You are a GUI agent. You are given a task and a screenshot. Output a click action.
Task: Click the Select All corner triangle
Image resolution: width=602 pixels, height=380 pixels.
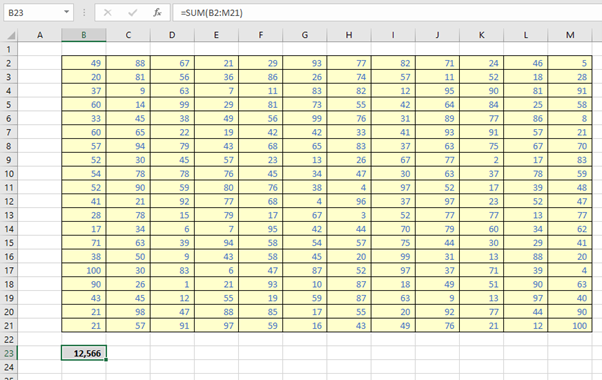click(x=11, y=36)
